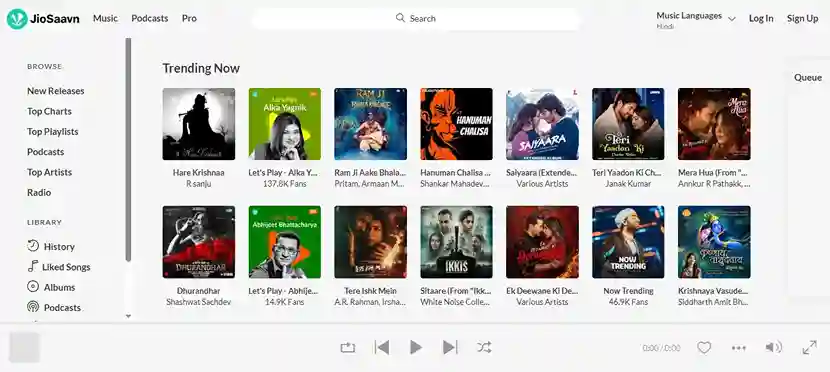
Task: Click the 'Dhurandhar' title text
Action: point(199,291)
